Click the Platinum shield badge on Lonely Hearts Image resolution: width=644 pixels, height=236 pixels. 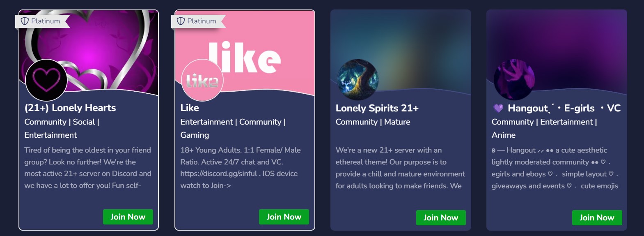click(x=41, y=21)
